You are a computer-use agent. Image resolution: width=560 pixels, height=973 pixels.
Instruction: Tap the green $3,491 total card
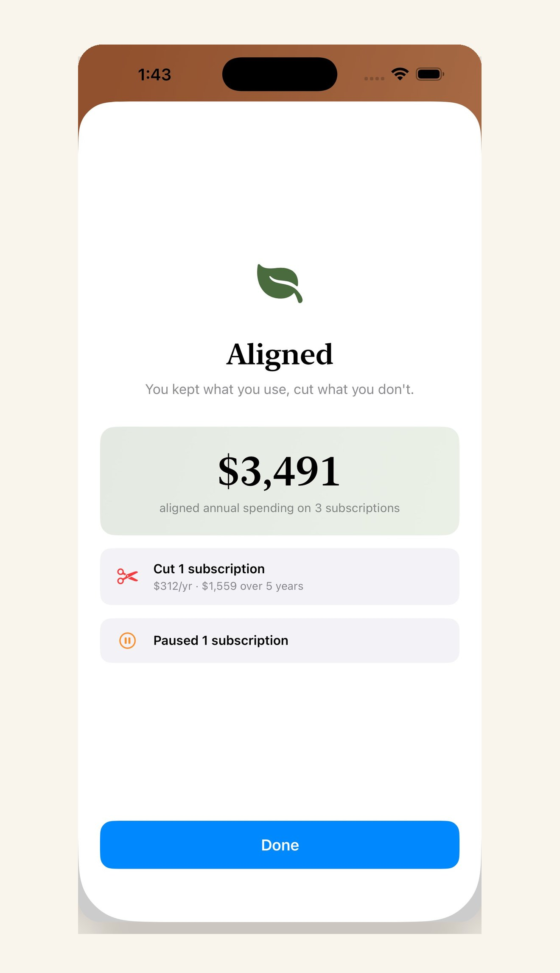(x=280, y=472)
